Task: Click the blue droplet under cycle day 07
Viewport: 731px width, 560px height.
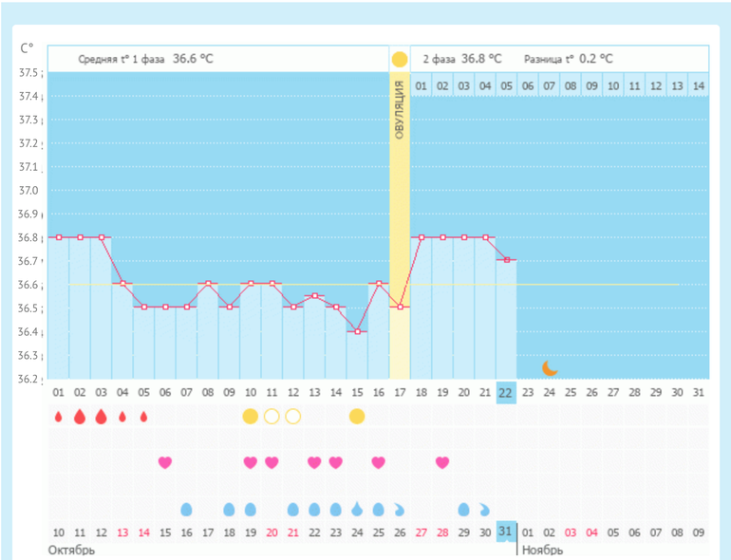Action: tap(186, 510)
